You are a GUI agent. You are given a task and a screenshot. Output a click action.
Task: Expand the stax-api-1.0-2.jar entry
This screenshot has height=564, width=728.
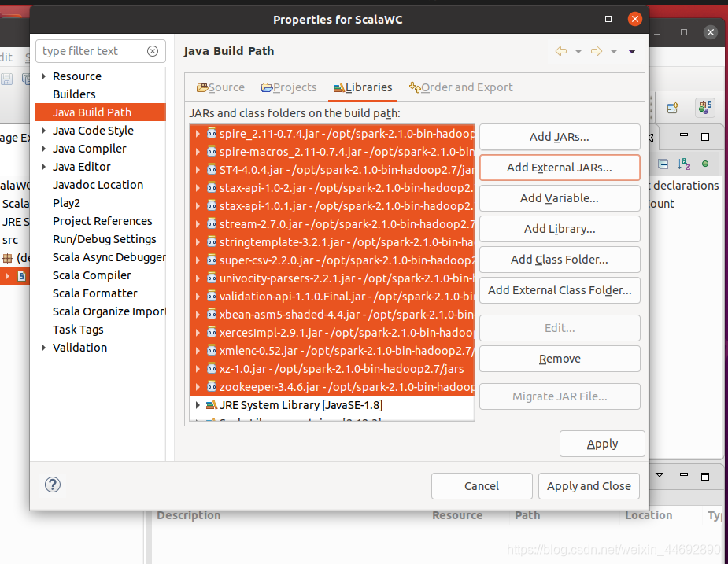[x=198, y=187]
